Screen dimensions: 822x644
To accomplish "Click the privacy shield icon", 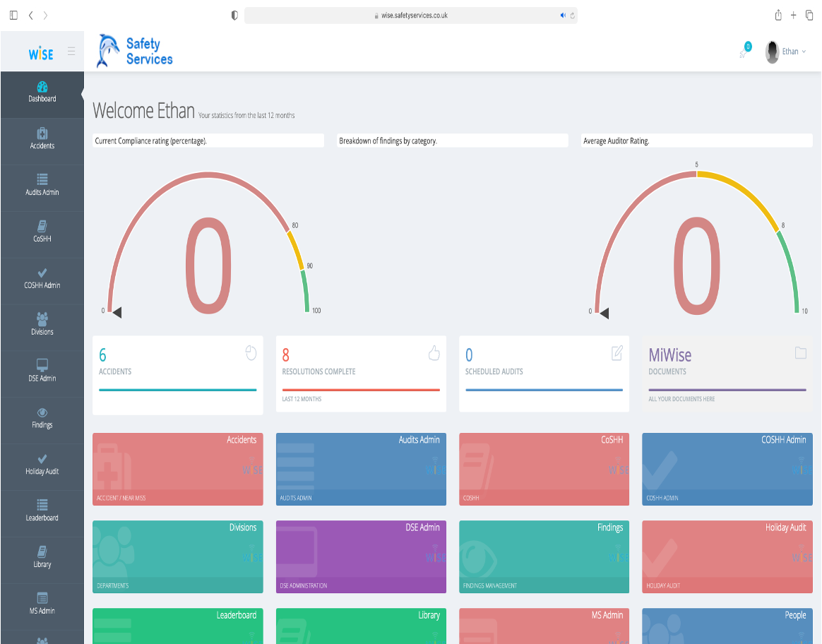I will [x=234, y=16].
